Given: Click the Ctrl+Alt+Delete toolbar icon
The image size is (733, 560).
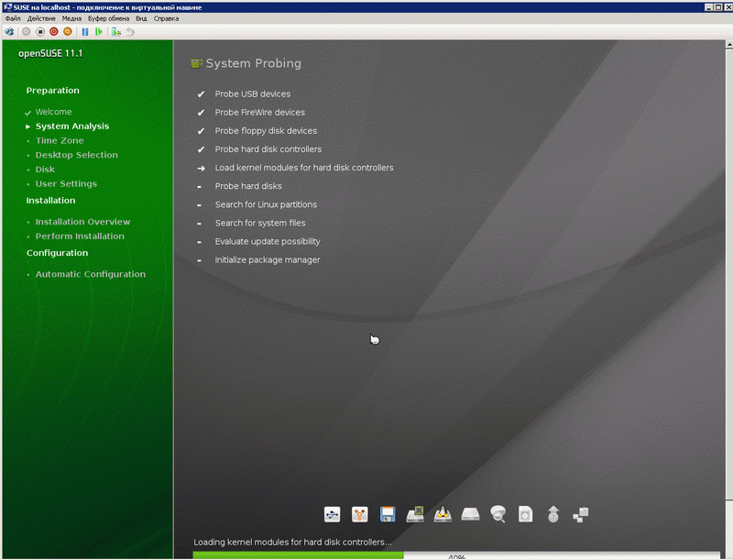Looking at the screenshot, I should coord(9,31).
